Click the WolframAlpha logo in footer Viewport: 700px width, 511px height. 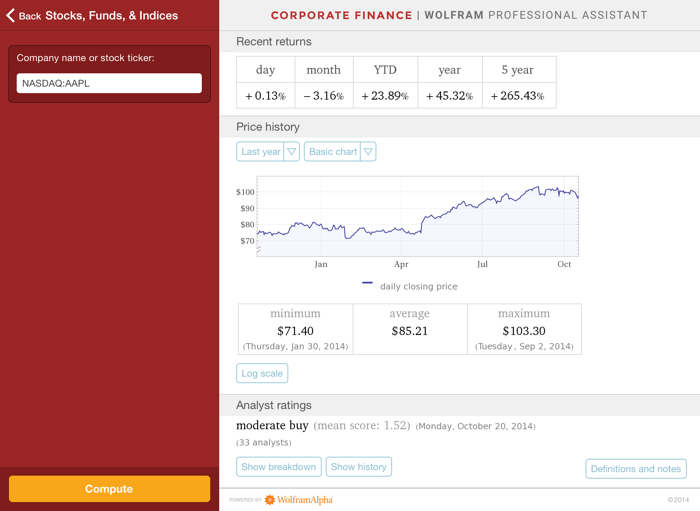(x=299, y=500)
